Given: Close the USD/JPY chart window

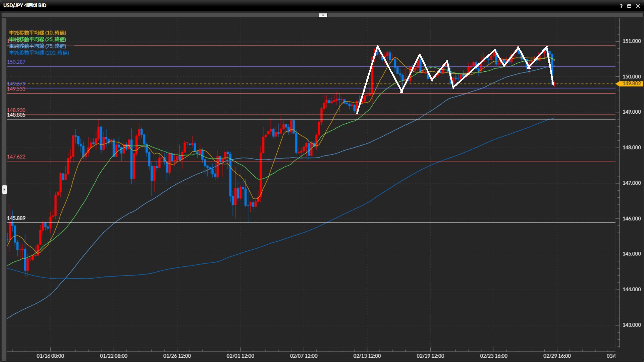Looking at the screenshot, I should (x=638, y=6).
